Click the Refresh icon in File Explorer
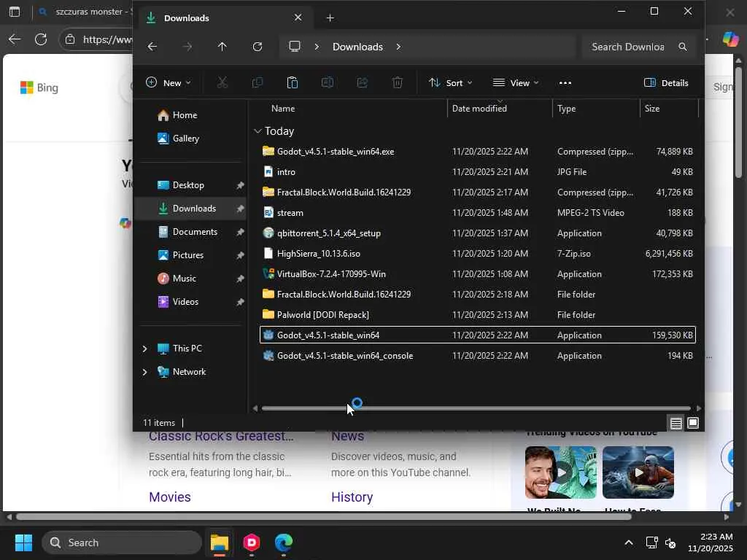Viewport: 747px width, 560px height. click(x=258, y=47)
